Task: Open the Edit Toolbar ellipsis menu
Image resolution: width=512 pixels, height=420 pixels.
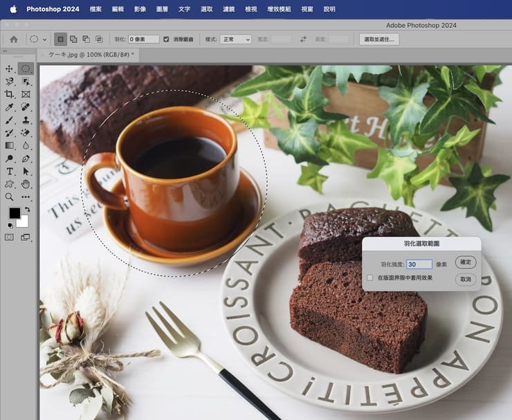Action: (26, 197)
